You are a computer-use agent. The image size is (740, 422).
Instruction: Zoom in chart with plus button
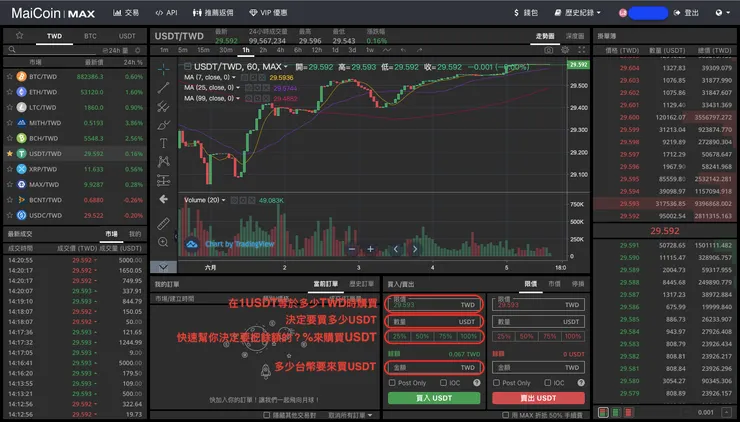pyautogui.click(x=370, y=249)
